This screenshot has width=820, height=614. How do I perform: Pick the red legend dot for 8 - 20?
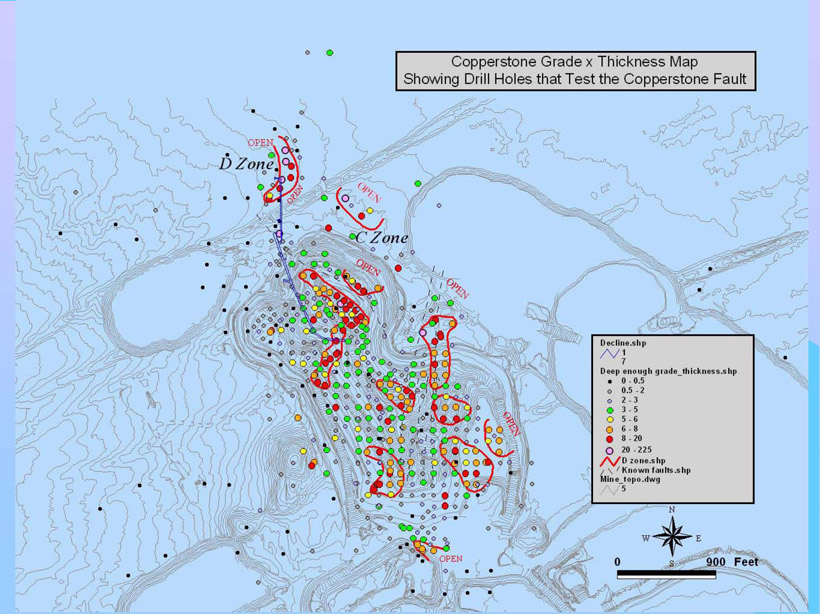tap(609, 438)
